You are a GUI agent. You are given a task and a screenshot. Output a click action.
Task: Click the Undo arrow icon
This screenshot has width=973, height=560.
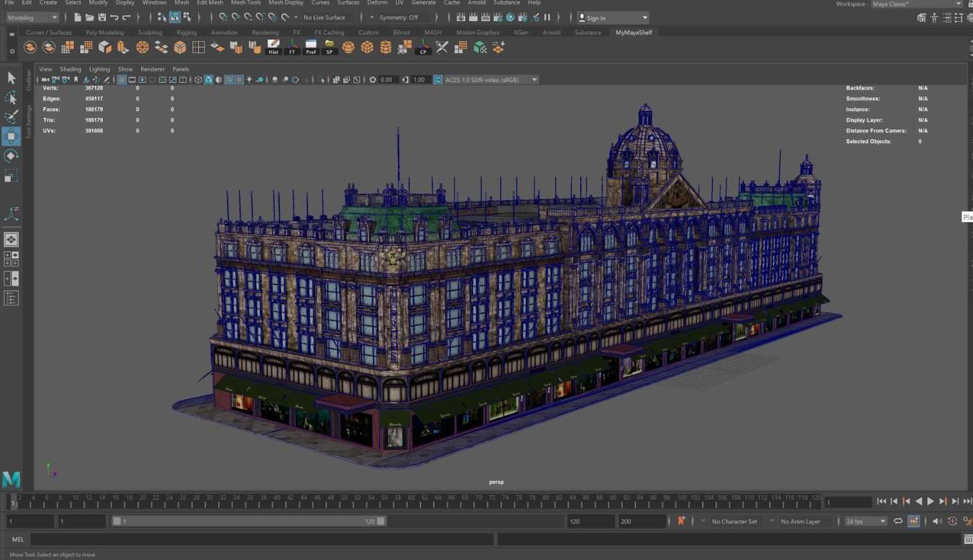pos(114,17)
